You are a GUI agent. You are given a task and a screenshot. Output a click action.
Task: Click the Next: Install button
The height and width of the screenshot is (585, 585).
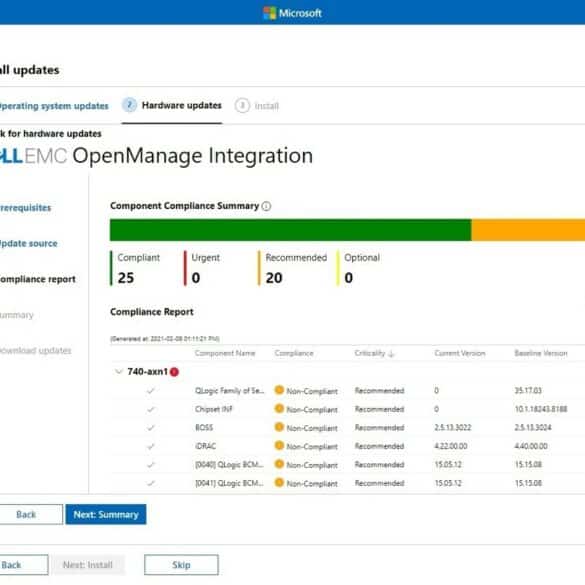[x=88, y=565]
